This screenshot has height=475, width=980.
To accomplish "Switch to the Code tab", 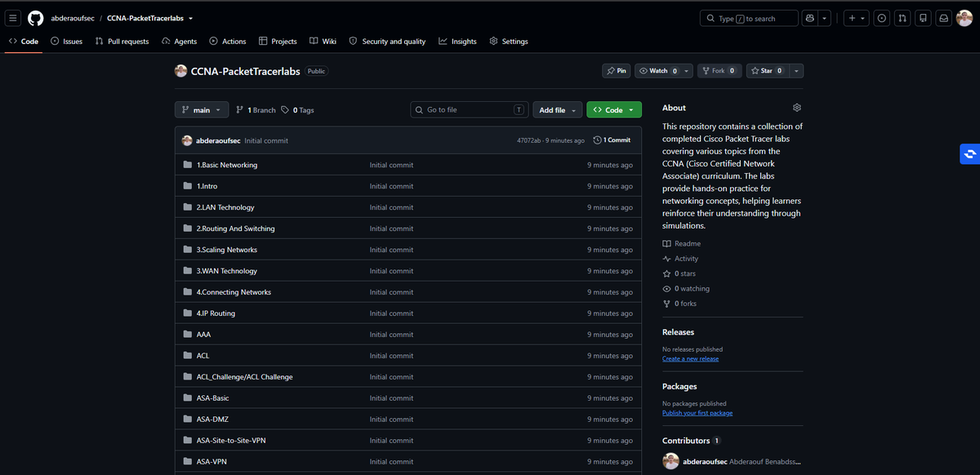I will pyautogui.click(x=24, y=41).
